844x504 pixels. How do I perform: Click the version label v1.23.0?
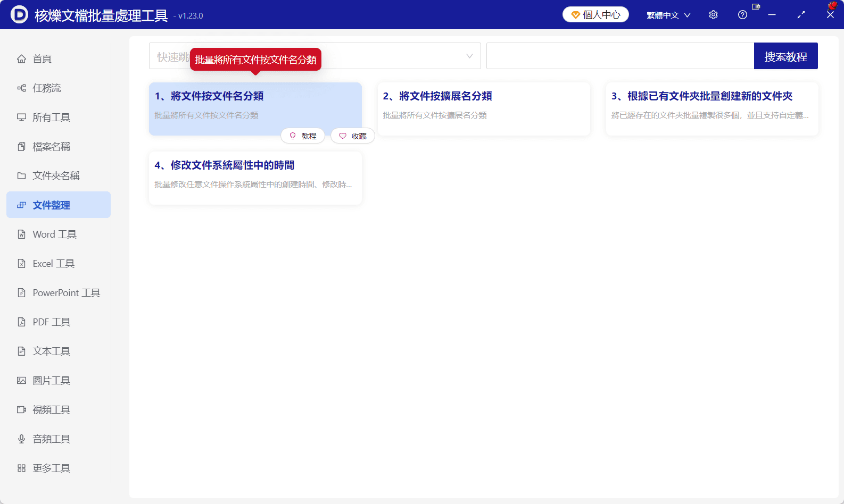pyautogui.click(x=191, y=16)
